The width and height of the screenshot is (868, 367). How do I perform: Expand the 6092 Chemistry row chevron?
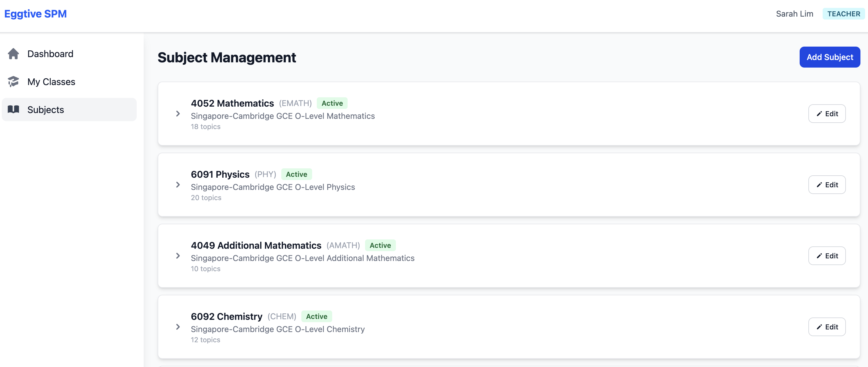click(178, 327)
